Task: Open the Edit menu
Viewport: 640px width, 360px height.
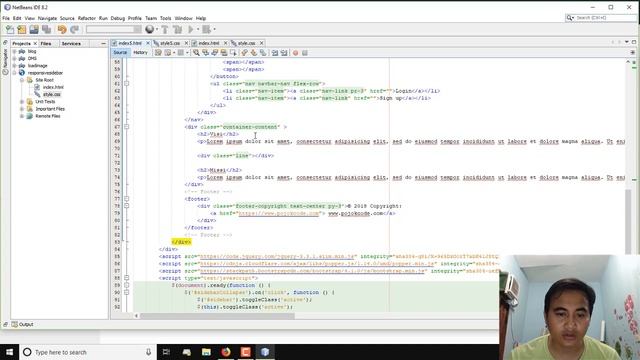Action: (x=17, y=18)
